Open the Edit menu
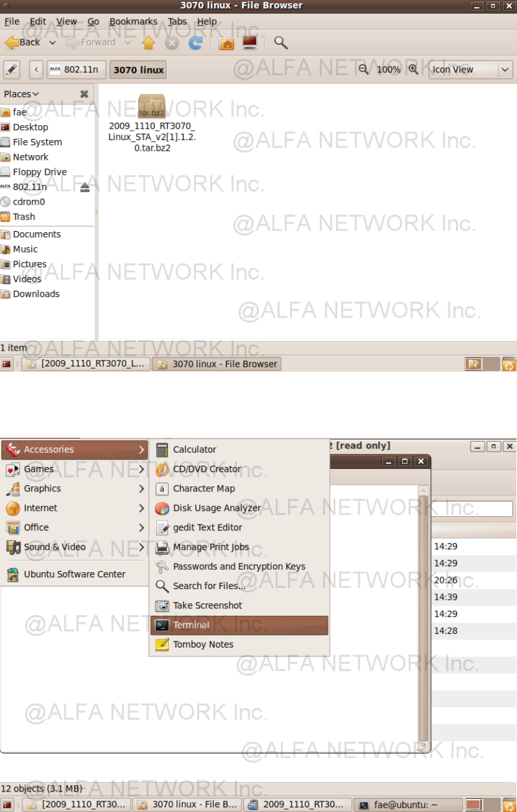The image size is (517, 812). 38,21
